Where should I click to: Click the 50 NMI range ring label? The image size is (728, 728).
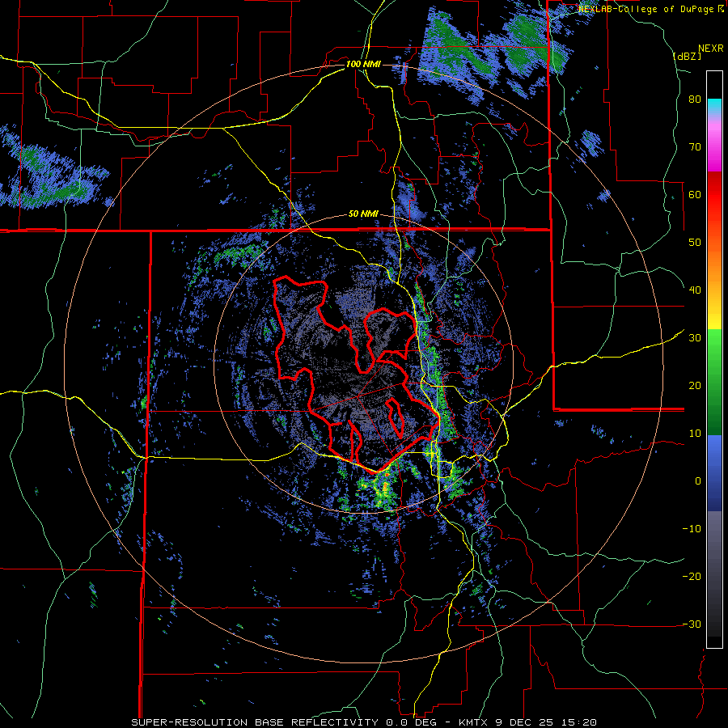363,214
